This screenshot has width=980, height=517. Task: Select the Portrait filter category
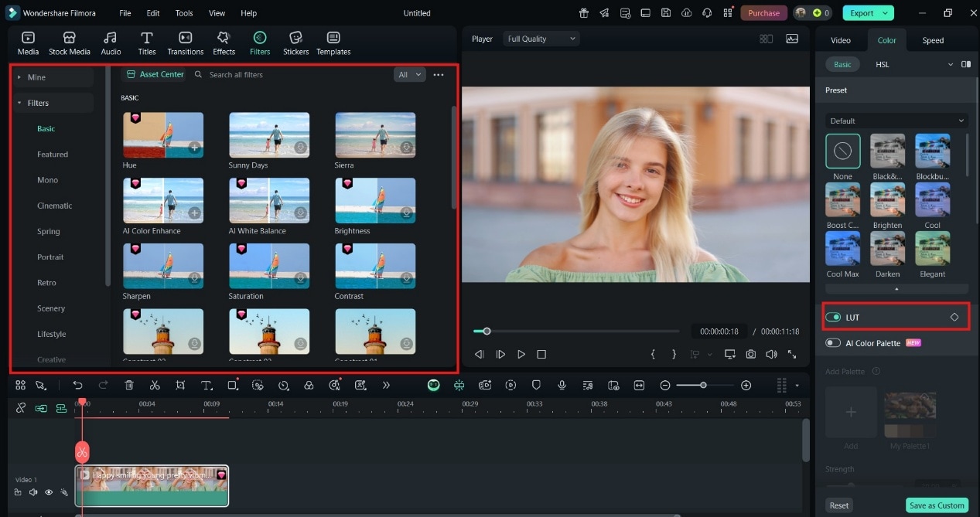[50, 257]
